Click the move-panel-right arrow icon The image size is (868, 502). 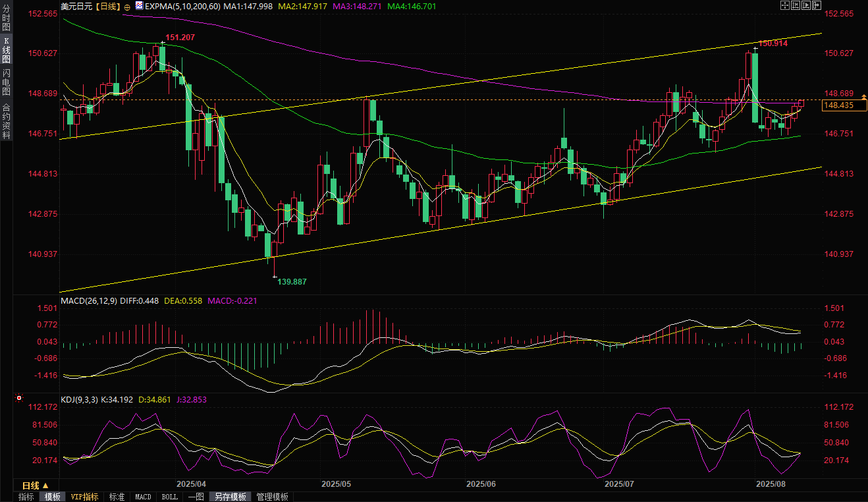coord(817,5)
